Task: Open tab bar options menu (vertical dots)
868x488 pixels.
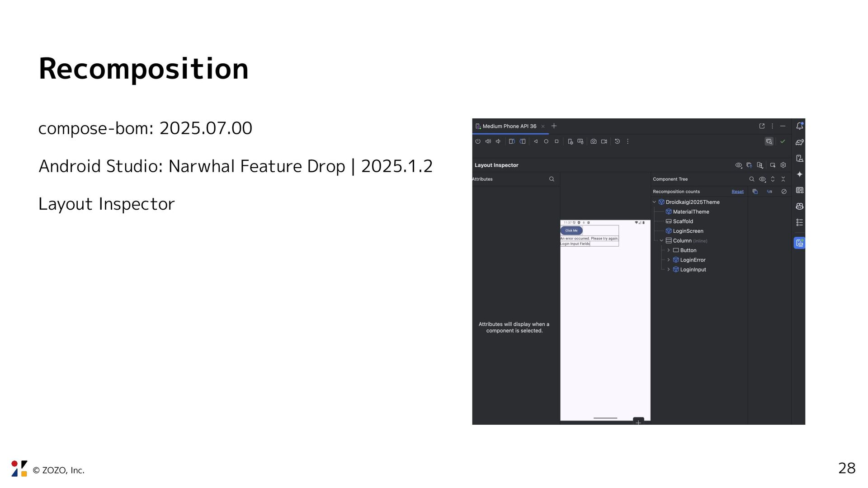Action: click(772, 126)
